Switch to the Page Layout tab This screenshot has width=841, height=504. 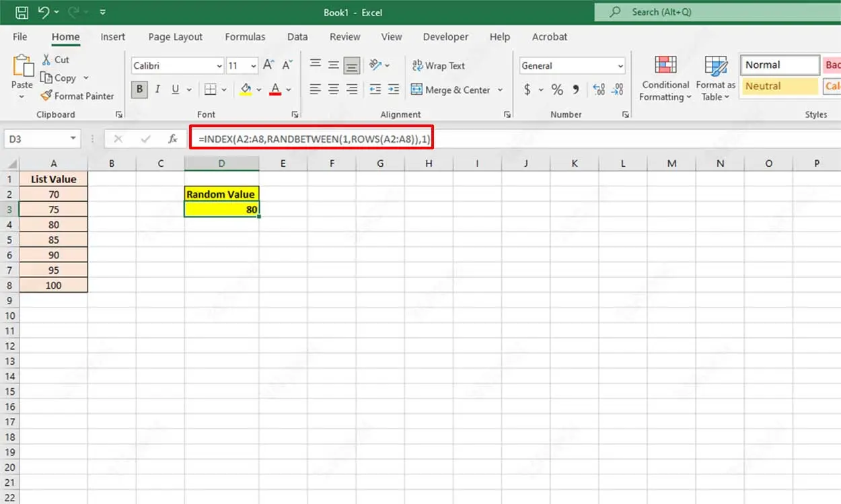[175, 37]
